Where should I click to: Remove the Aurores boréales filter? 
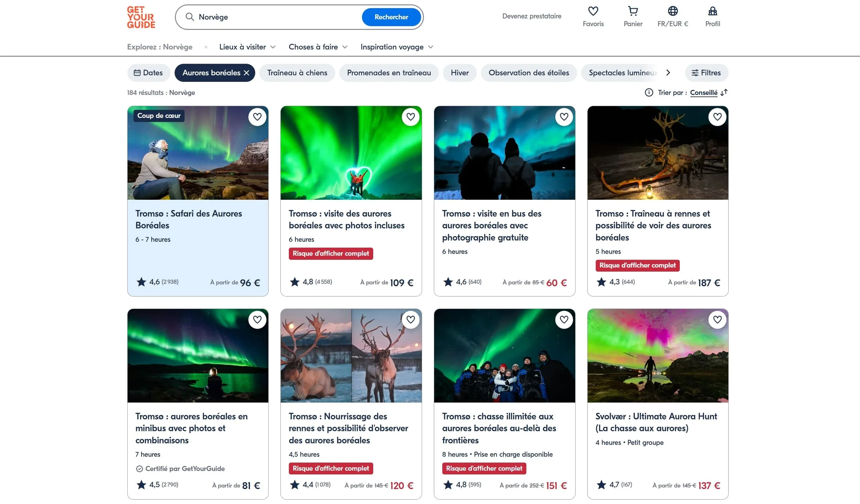tap(247, 73)
